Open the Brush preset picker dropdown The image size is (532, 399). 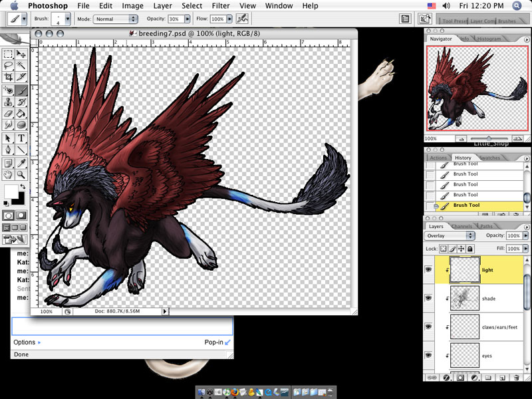(68, 19)
